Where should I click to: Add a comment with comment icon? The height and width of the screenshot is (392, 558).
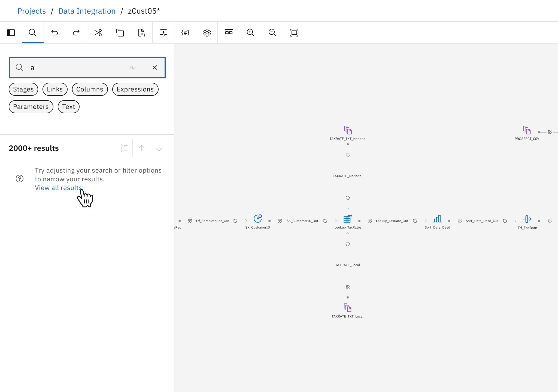pos(163,33)
